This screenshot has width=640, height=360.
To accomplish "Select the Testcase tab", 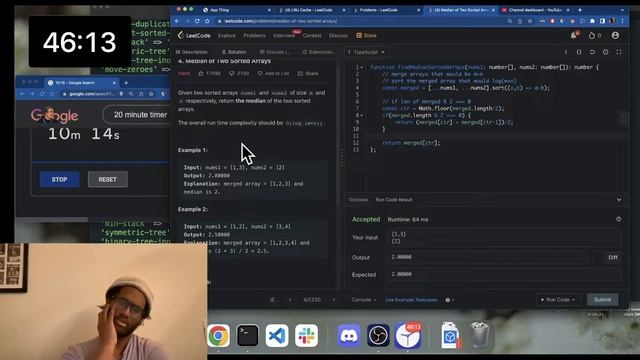I will click(x=358, y=200).
